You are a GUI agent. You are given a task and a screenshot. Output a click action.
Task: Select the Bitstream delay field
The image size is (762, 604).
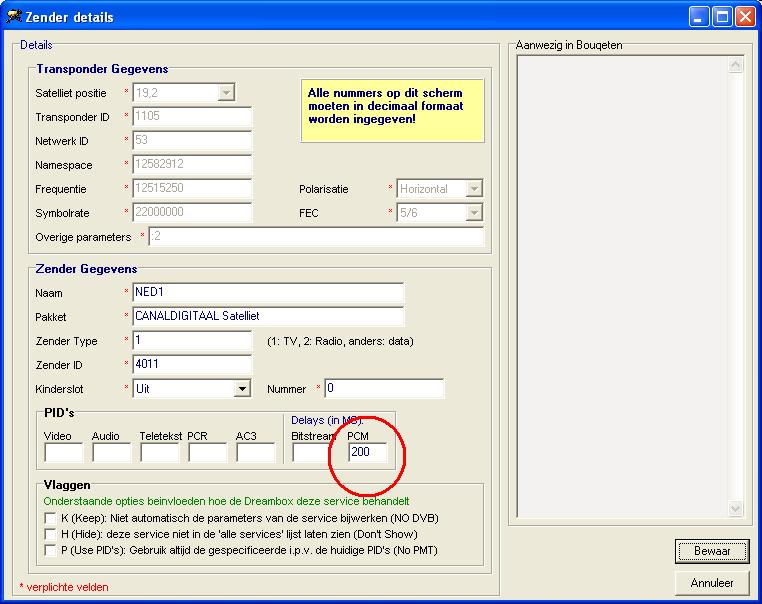[x=311, y=453]
